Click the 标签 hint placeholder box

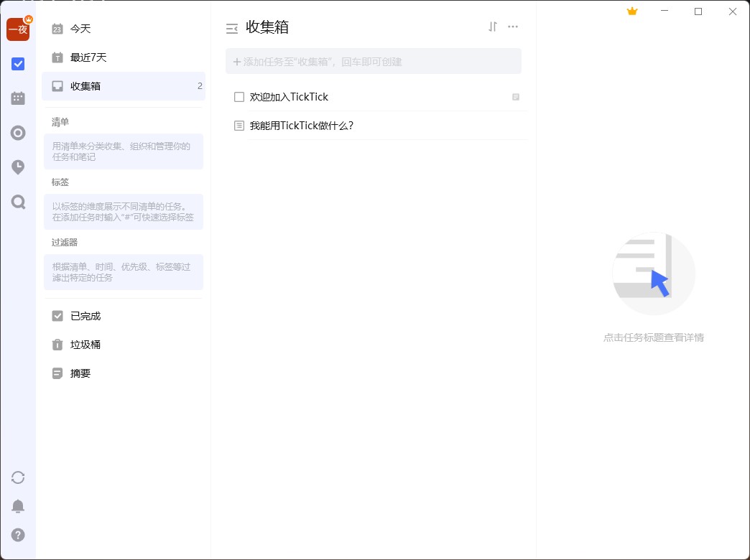[124, 212]
